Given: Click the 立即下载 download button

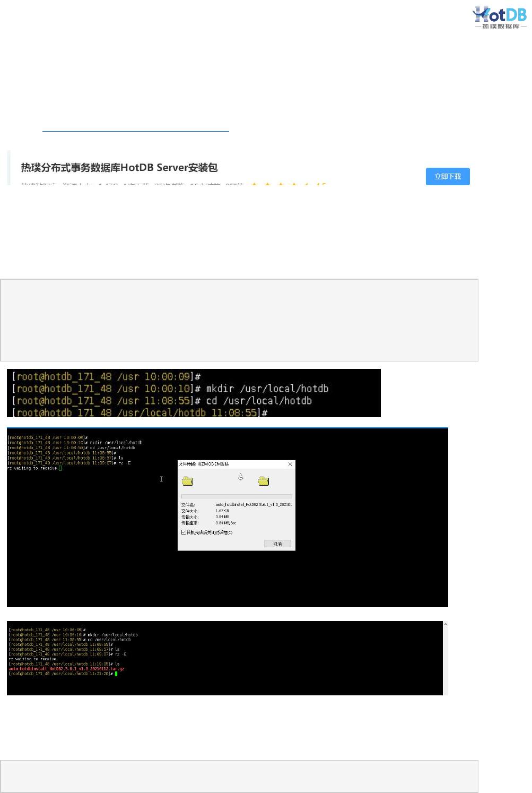Looking at the screenshot, I should [x=448, y=176].
